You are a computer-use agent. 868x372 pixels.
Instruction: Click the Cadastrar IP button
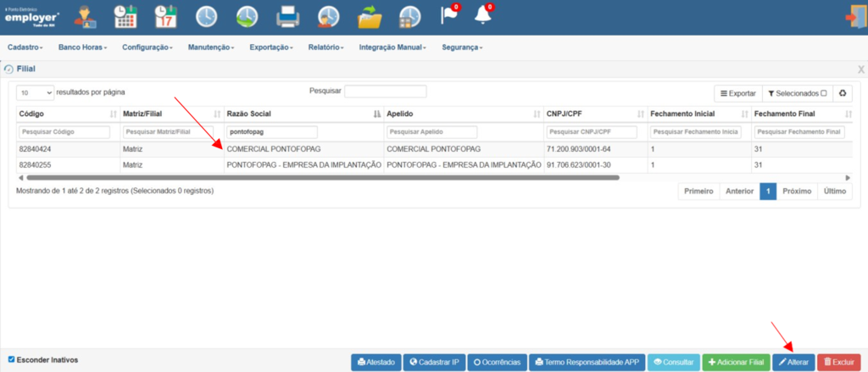[x=434, y=363]
